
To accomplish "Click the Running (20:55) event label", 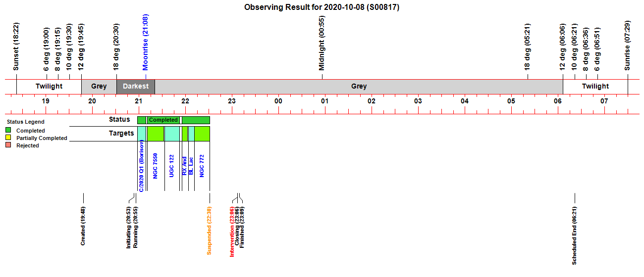I will point(136,227).
